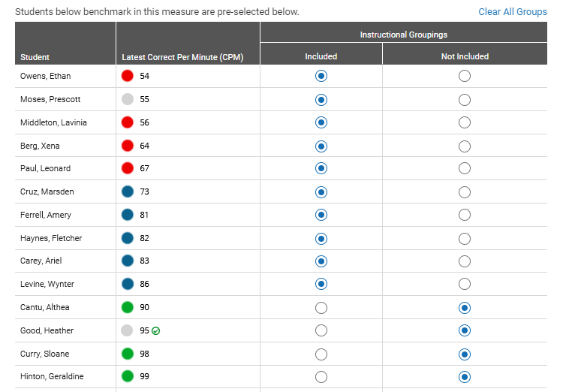Click the red status dot for Berg, Xena
Screen dimensions: 563x392
[128, 146]
